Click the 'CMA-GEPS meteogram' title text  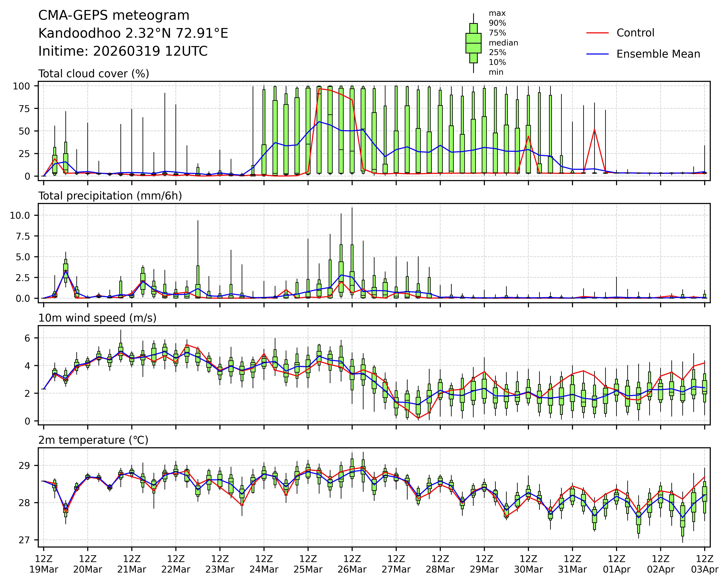[x=114, y=16]
